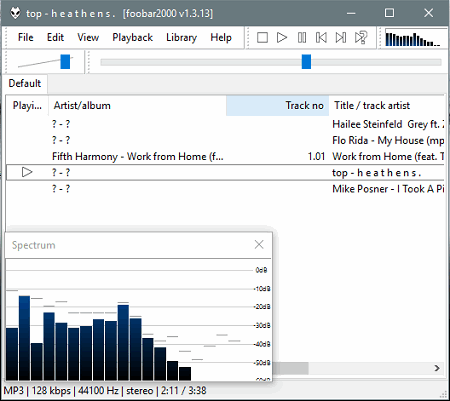This screenshot has width=450, height=401.
Task: Start playback with the Play button
Action: pos(282,37)
